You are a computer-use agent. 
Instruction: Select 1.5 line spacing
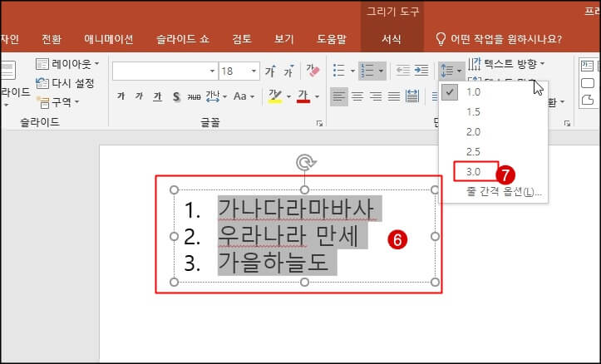tap(493, 112)
